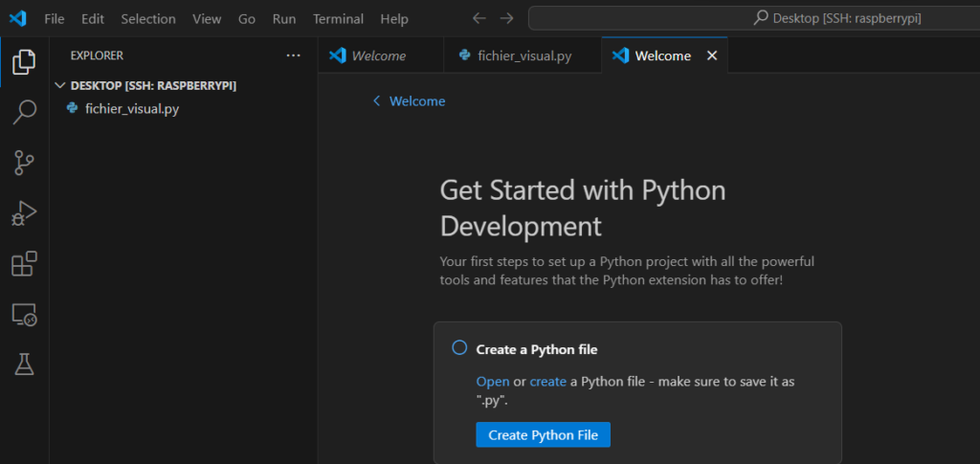Close the active Welcome tab

coord(711,55)
